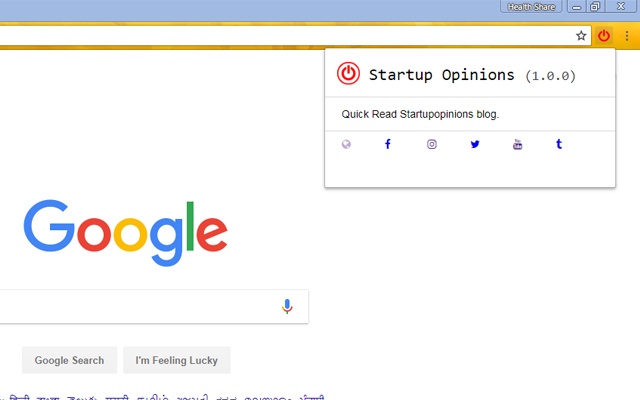Click the I'm Feeling Lucky button

[x=177, y=360]
